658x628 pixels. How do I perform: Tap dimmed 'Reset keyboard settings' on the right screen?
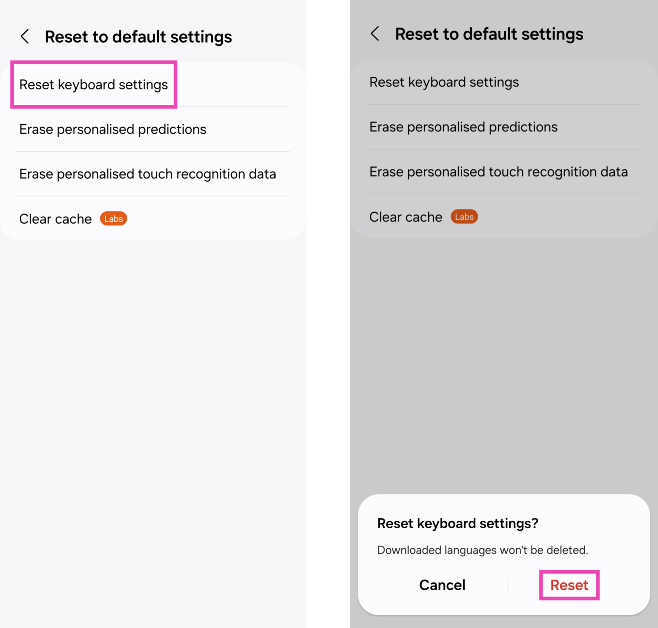pos(444,82)
